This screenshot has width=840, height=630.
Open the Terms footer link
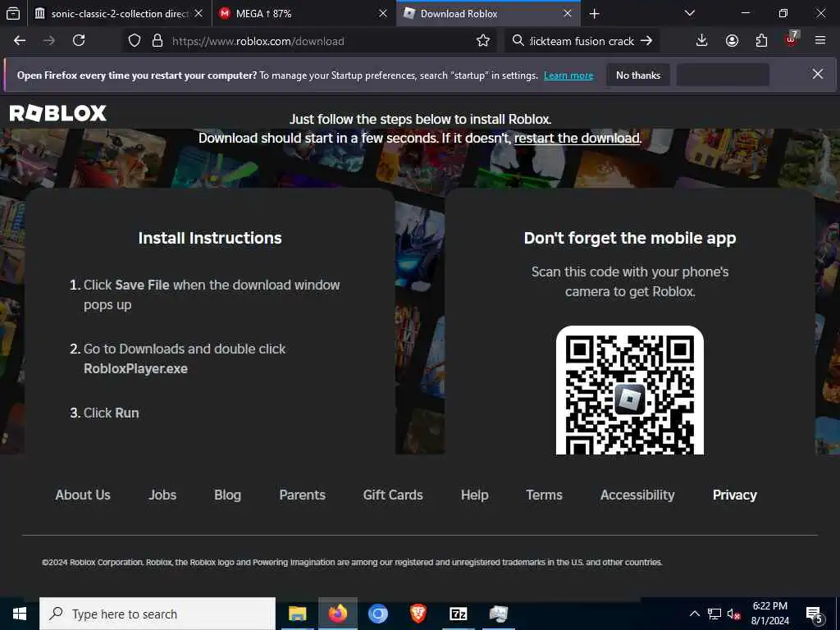click(545, 495)
